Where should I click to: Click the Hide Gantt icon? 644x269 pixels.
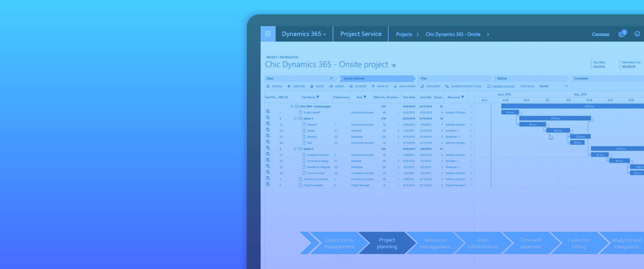pyautogui.click(x=422, y=86)
